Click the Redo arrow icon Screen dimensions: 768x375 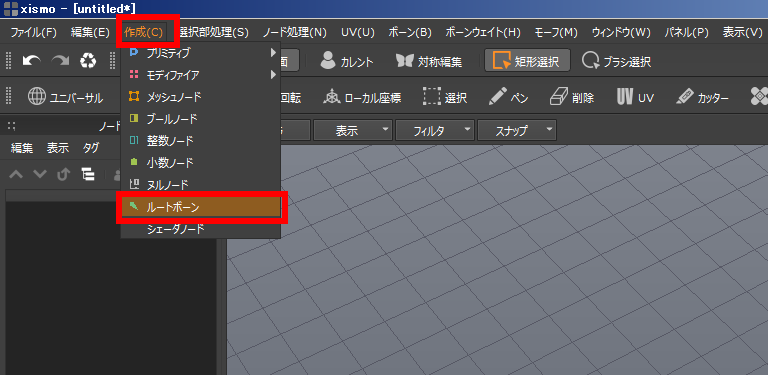tap(61, 61)
